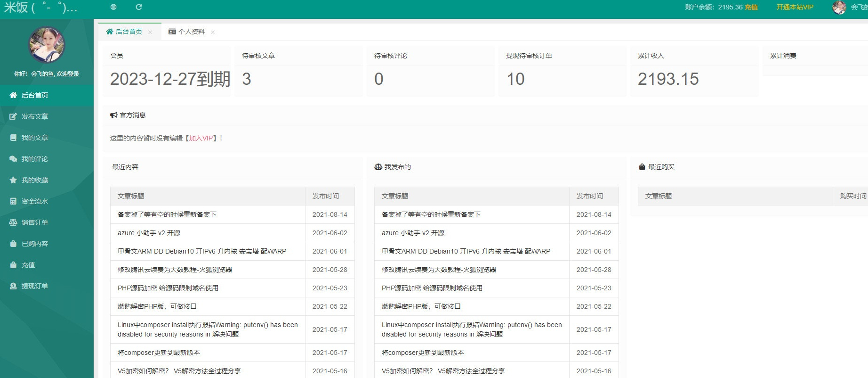Click the 开通本站VIP link
868x378 pixels.
pos(795,7)
